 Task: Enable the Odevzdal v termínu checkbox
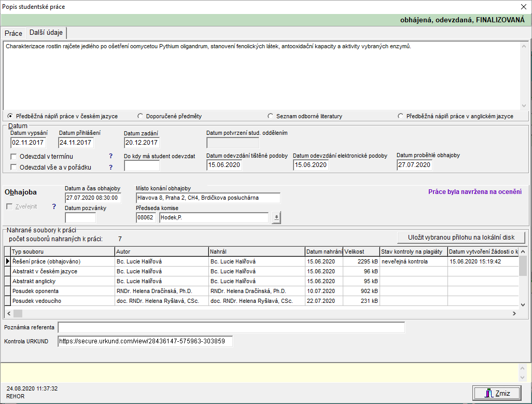(x=14, y=157)
